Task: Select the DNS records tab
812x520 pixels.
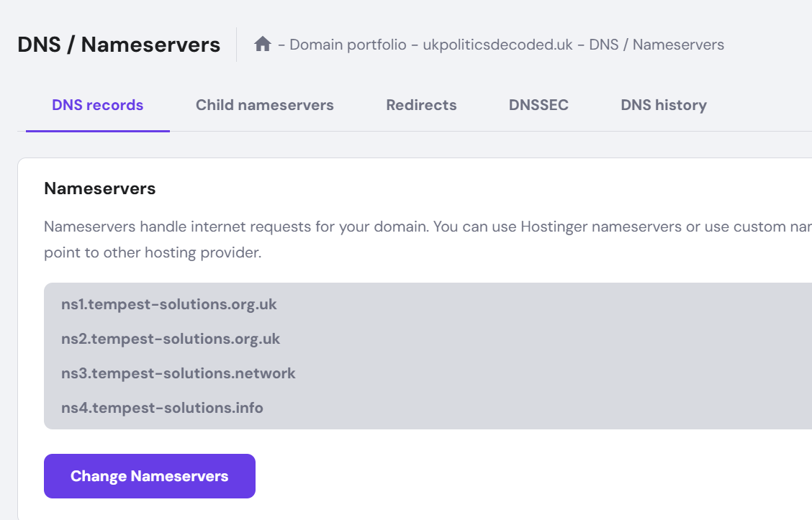Action: click(97, 105)
